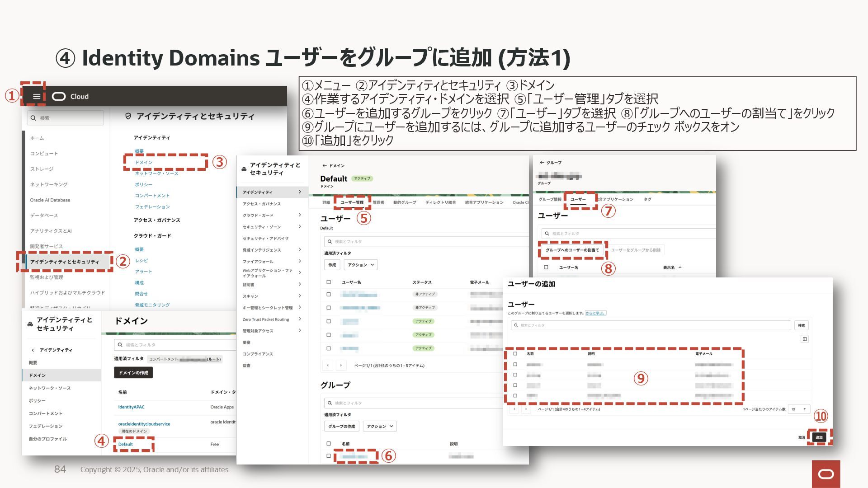Open the hamburger navigation menu
Image resolution: width=868 pixels, height=488 pixels.
37,96
